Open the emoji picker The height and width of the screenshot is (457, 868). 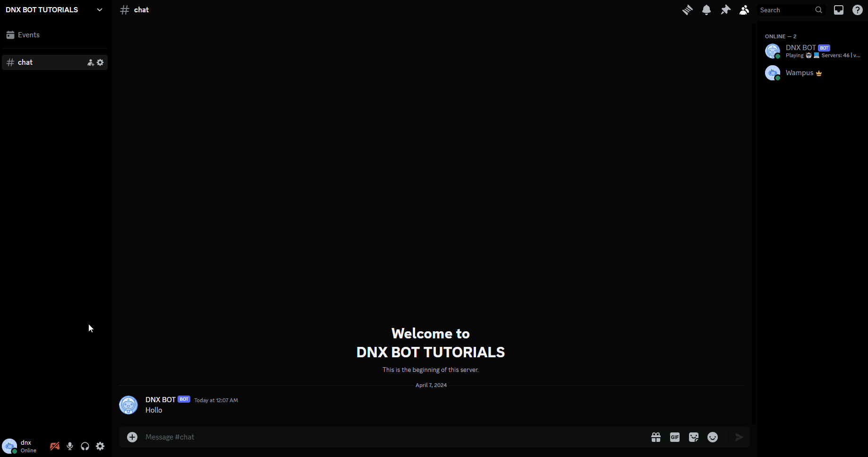[x=713, y=437]
